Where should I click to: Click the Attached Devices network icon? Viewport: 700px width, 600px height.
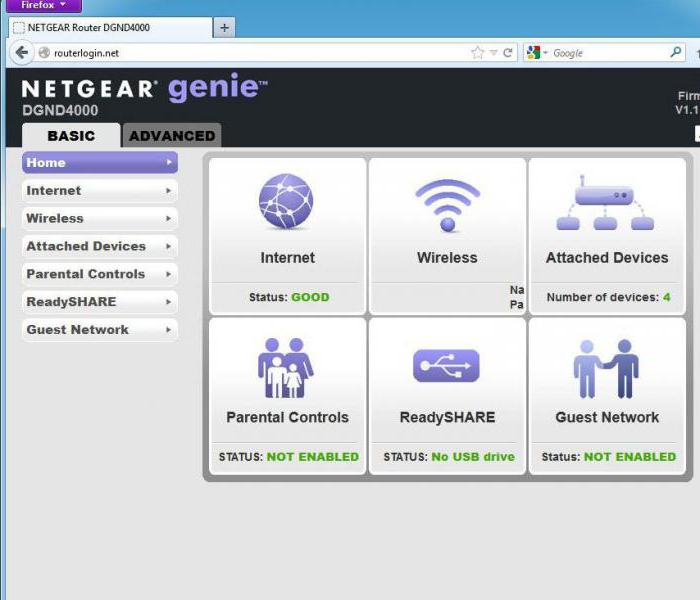click(606, 205)
